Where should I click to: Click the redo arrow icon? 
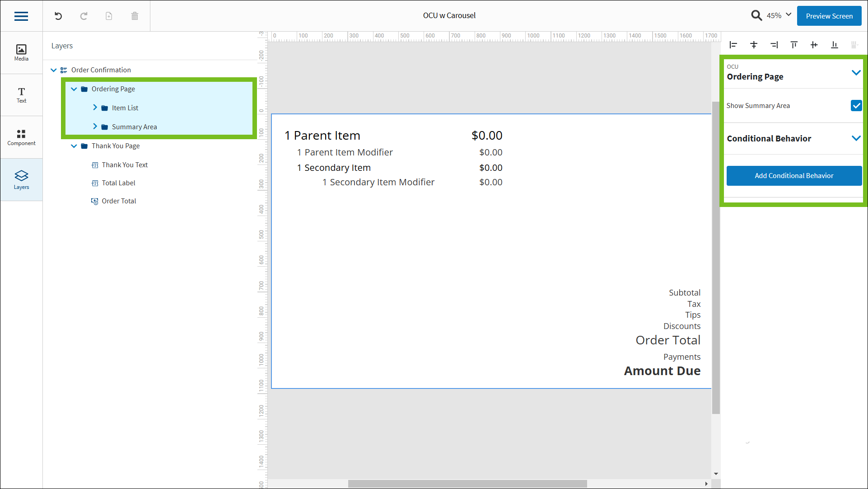pyautogui.click(x=84, y=16)
